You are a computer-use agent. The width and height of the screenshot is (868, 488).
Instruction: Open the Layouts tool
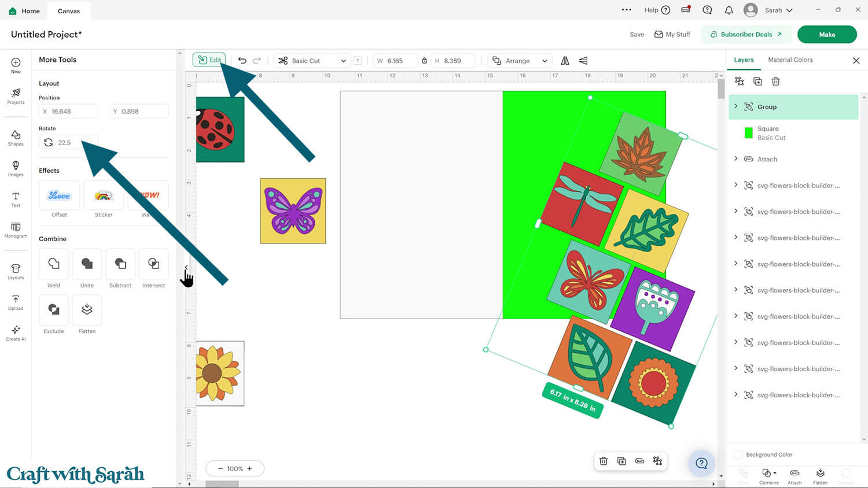point(16,272)
